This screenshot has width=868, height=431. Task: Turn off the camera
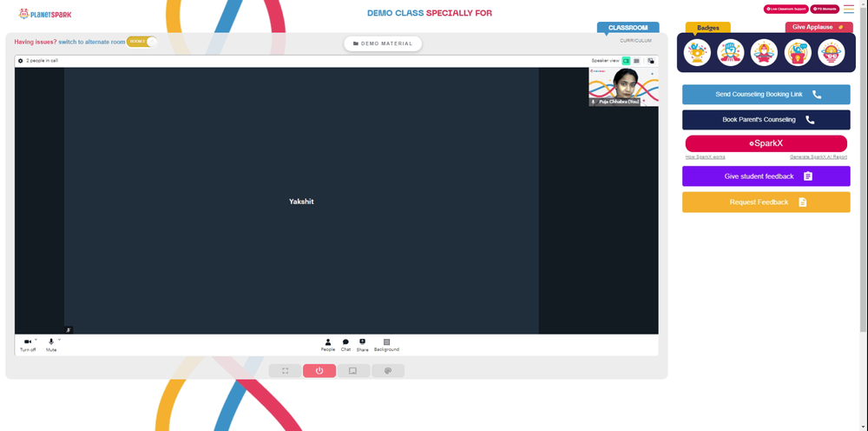click(28, 345)
